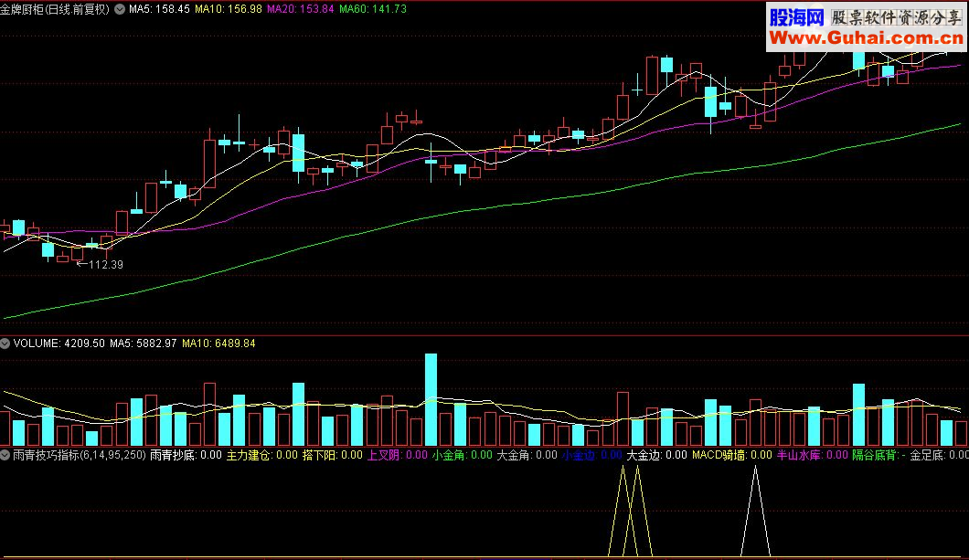Click the VOLUME: 4209.50 readout
This screenshot has width=969, height=560.
point(59,343)
